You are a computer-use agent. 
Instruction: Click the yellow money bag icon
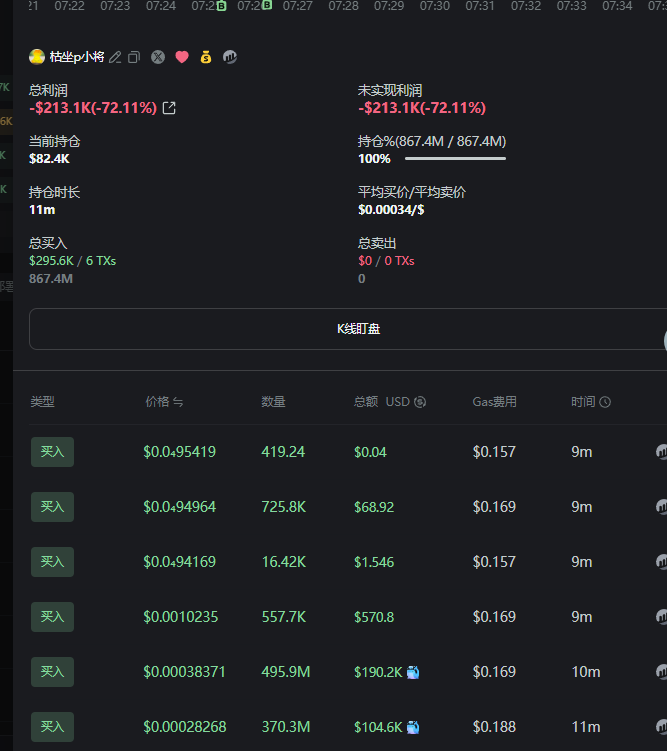tap(206, 57)
